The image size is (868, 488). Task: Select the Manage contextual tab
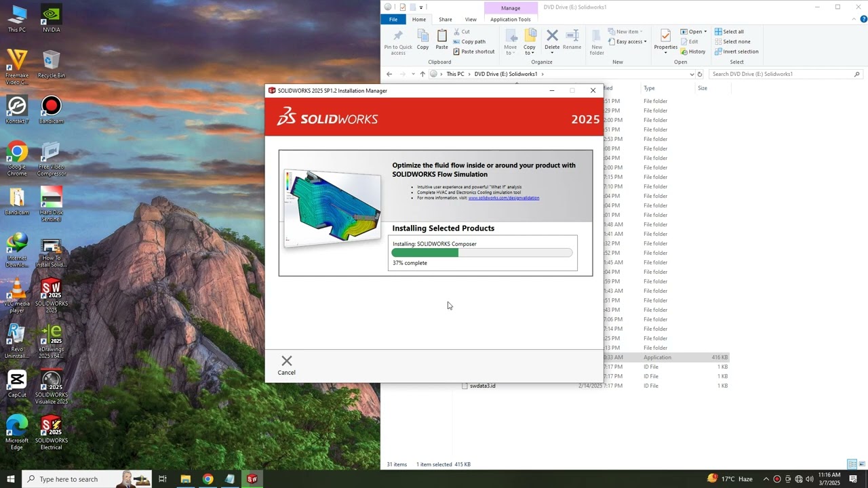[x=511, y=8]
